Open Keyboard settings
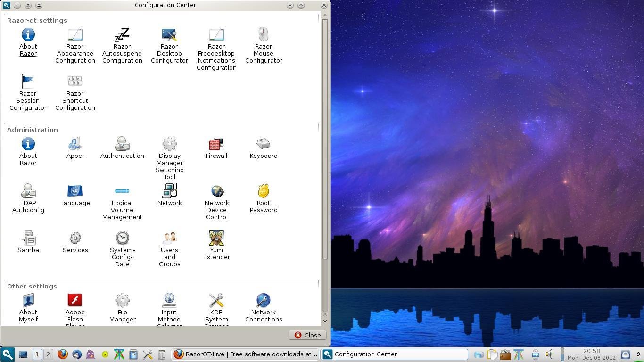Screen dimensions: 644x362 264,148
